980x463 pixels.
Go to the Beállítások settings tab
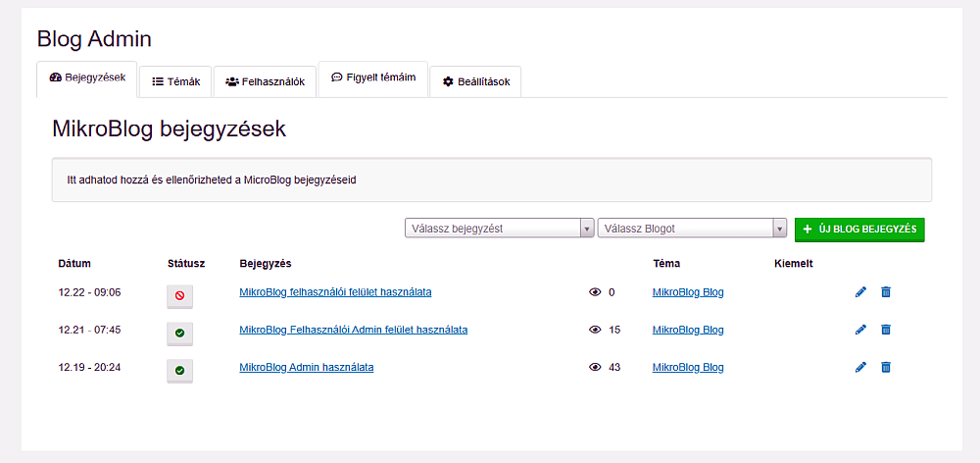[475, 82]
